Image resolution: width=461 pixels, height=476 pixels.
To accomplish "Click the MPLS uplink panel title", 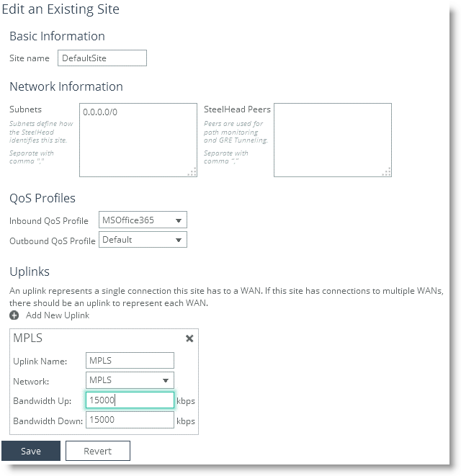I will (28, 338).
